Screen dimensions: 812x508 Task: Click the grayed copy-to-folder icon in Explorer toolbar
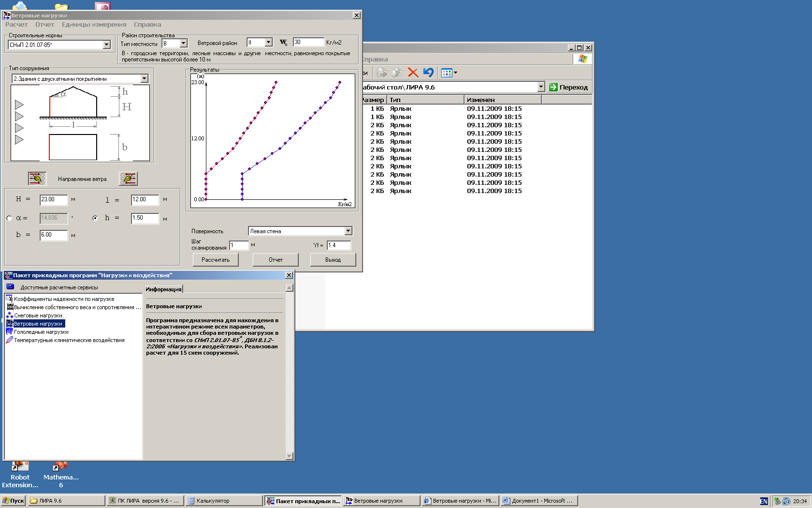pyautogui.click(x=397, y=73)
